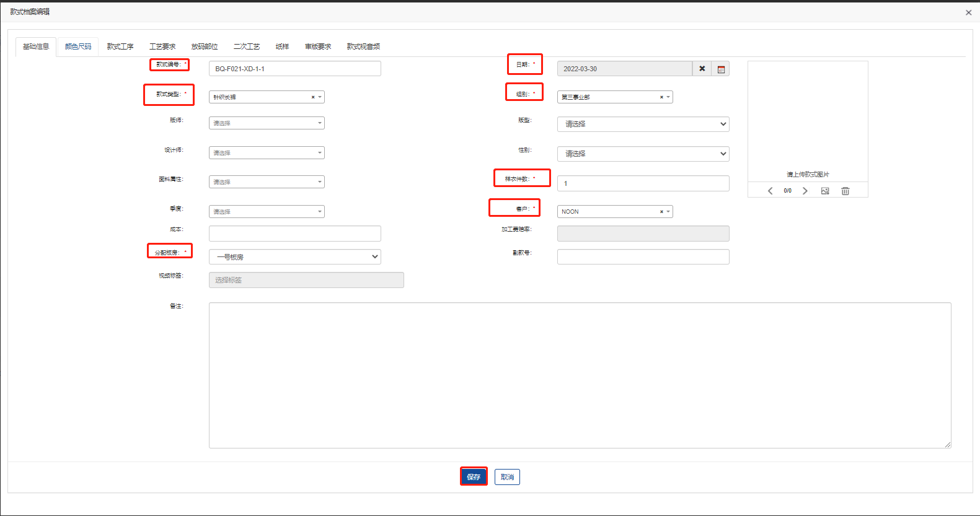Switch to the 颜色尺码 tab
This screenshot has width=980, height=516.
click(x=78, y=46)
